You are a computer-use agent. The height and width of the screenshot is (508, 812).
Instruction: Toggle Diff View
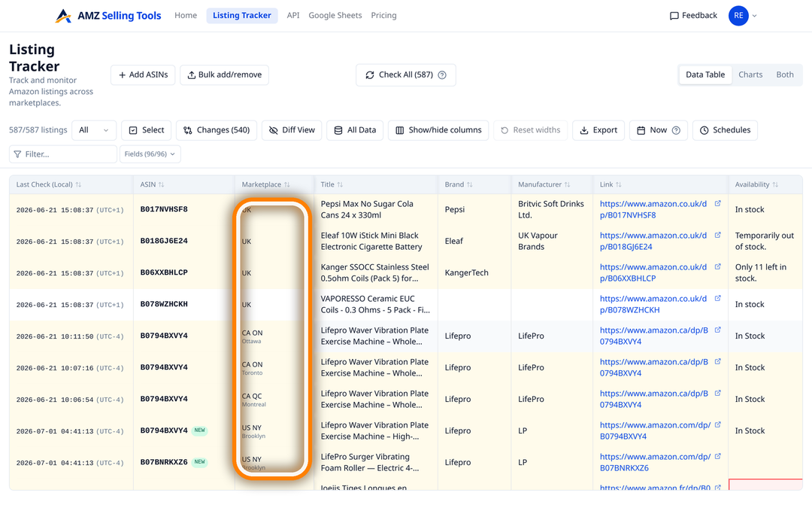(x=292, y=130)
